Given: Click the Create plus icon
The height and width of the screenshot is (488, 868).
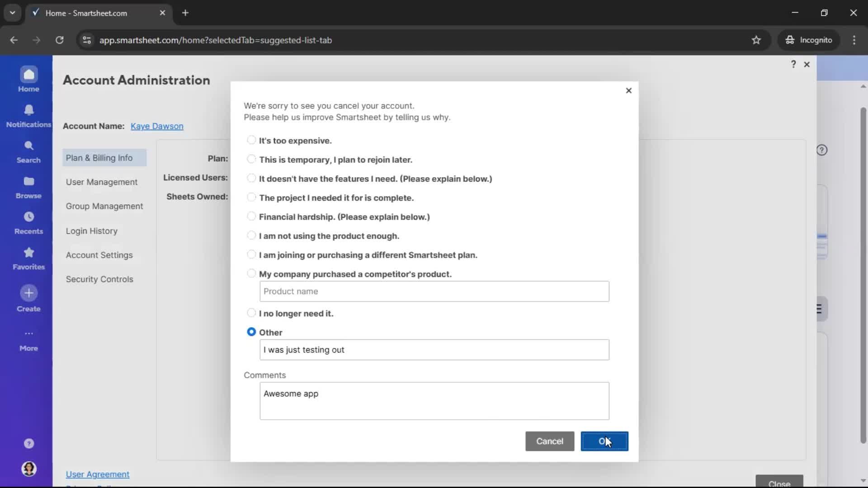Looking at the screenshot, I should [28, 293].
